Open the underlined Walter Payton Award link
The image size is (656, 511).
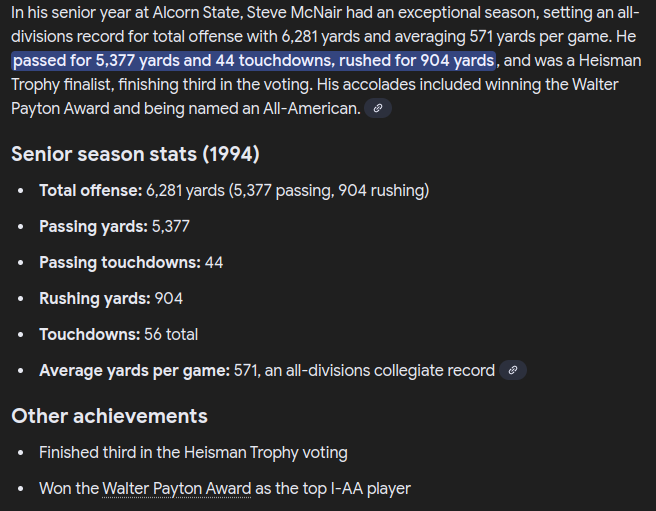coord(176,488)
